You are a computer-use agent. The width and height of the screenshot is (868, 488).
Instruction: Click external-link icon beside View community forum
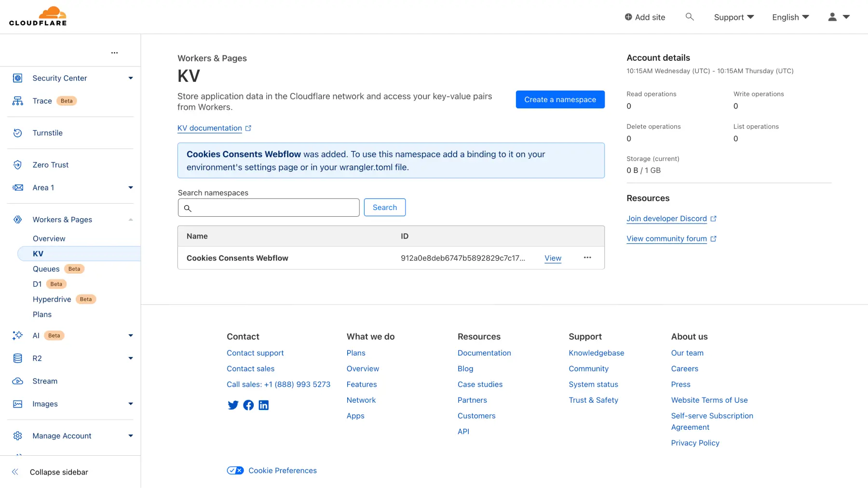[x=714, y=239]
